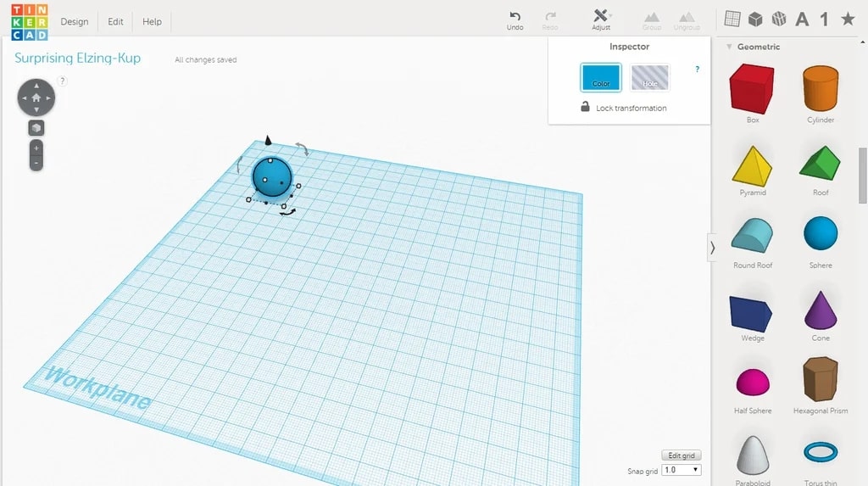Pick the white Paraboloid shape
The width and height of the screenshot is (868, 486).
coord(753,455)
